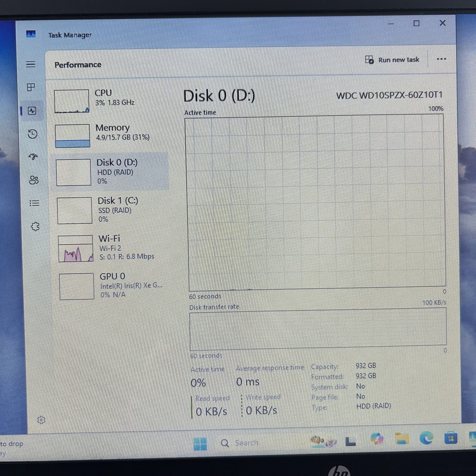Maximize the Task Manager window
Image resolution: width=476 pixels, height=476 pixels.
click(x=416, y=23)
